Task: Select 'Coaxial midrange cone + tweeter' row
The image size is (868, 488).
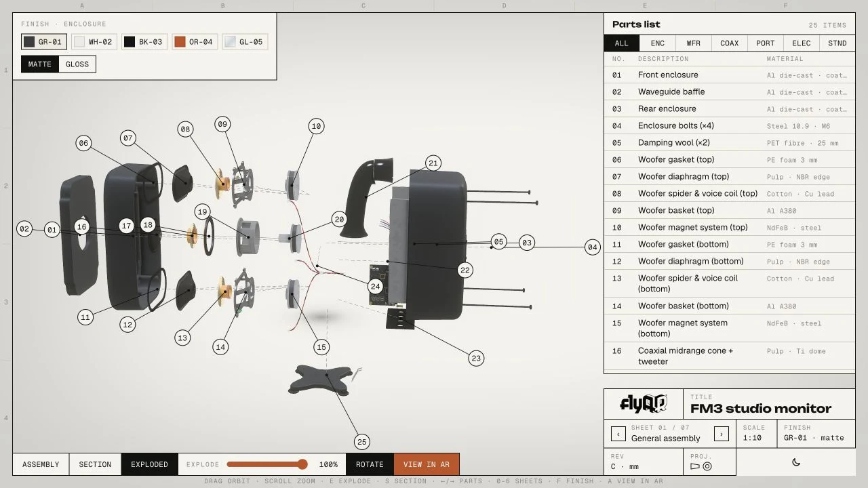Action: click(730, 356)
